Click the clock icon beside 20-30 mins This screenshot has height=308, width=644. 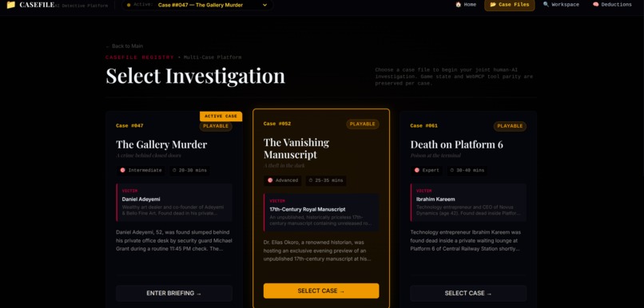173,170
